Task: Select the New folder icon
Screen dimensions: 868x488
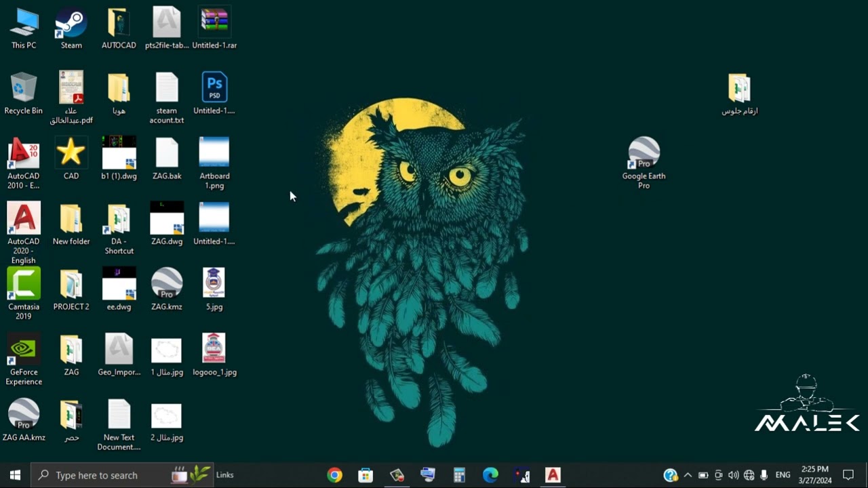Action: pos(71,224)
